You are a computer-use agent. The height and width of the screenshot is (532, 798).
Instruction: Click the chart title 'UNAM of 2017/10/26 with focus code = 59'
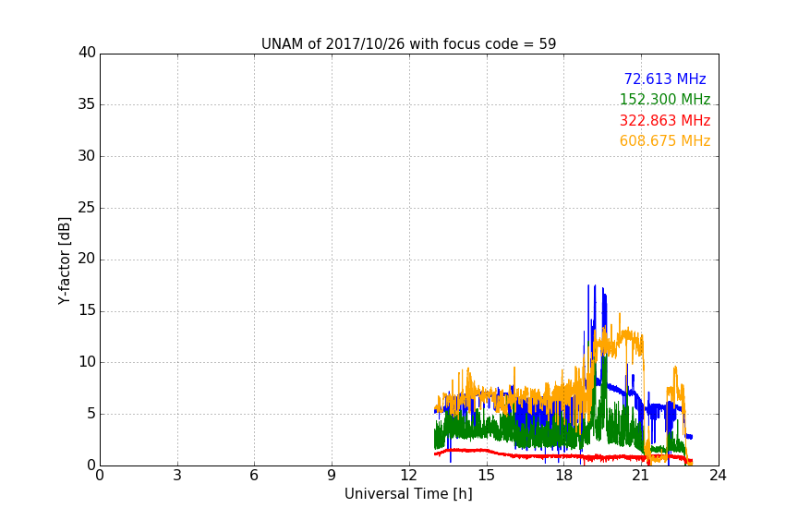408,43
